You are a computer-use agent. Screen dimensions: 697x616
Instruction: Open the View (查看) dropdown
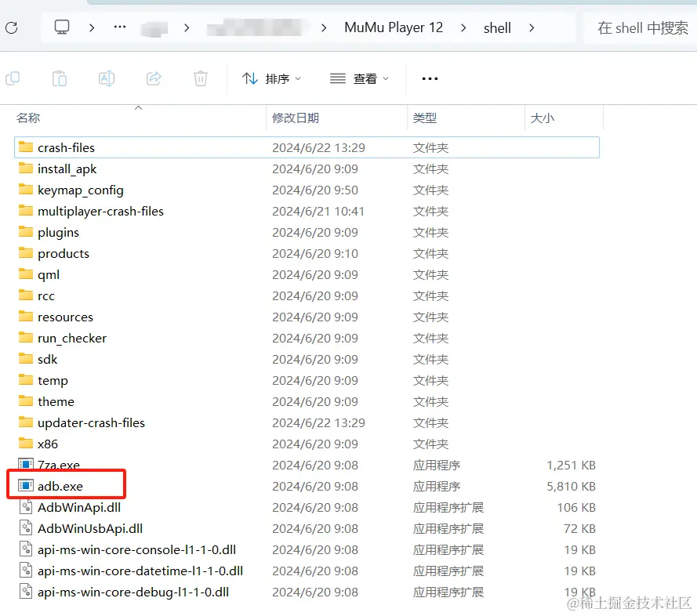360,78
